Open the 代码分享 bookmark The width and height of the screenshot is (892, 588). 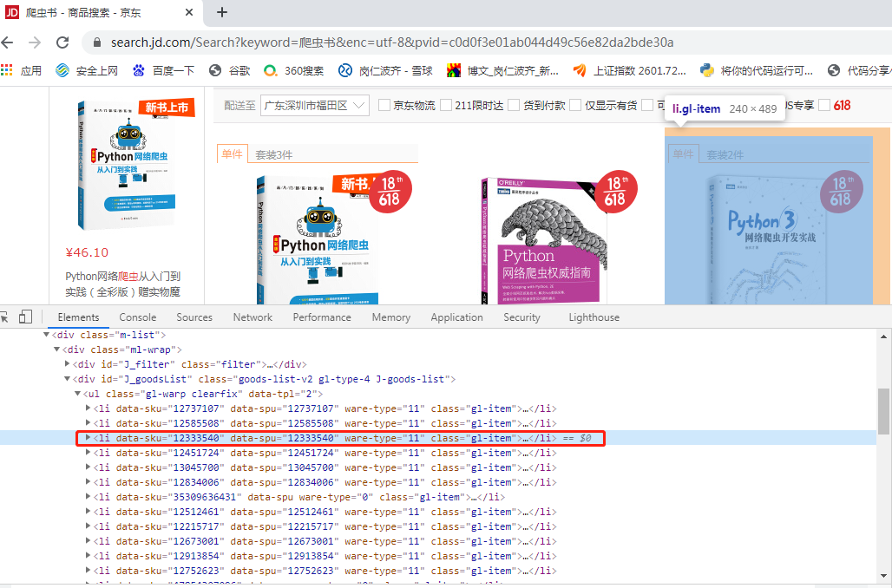[x=860, y=70]
